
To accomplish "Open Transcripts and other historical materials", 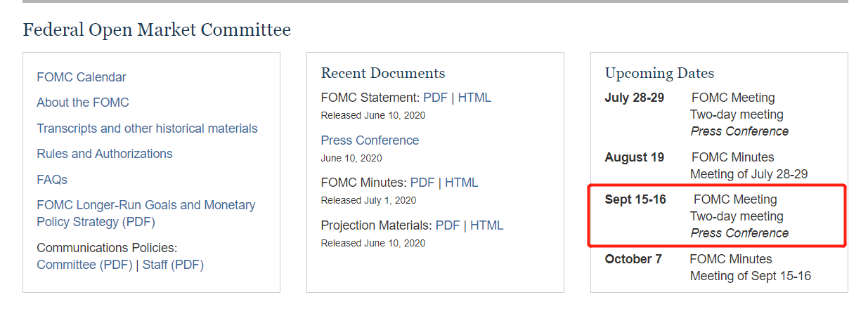I will click(x=147, y=128).
